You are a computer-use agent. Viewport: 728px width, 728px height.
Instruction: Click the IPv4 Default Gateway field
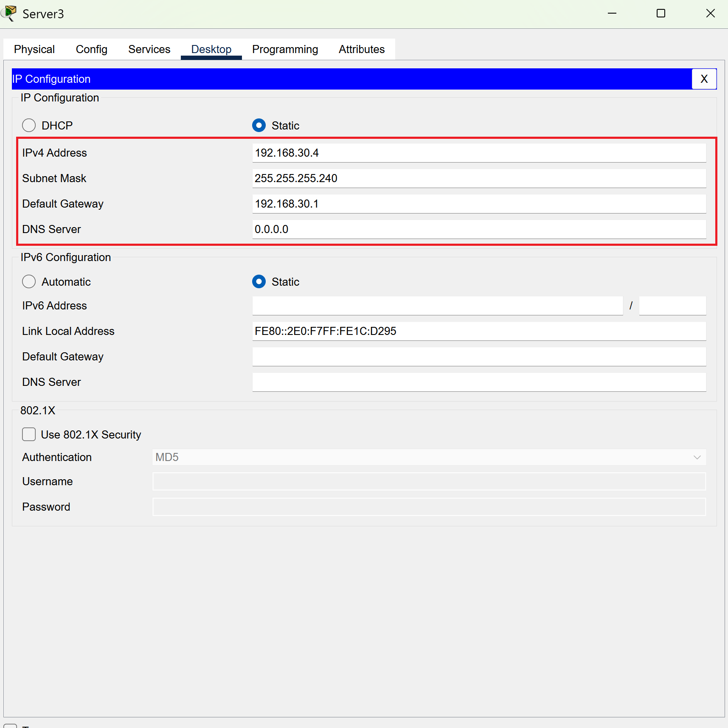(479, 204)
